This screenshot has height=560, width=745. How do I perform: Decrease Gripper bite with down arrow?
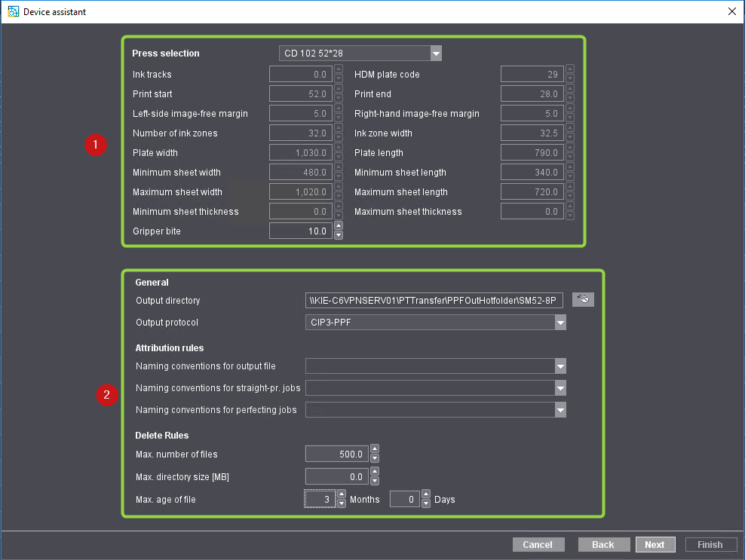[339, 235]
